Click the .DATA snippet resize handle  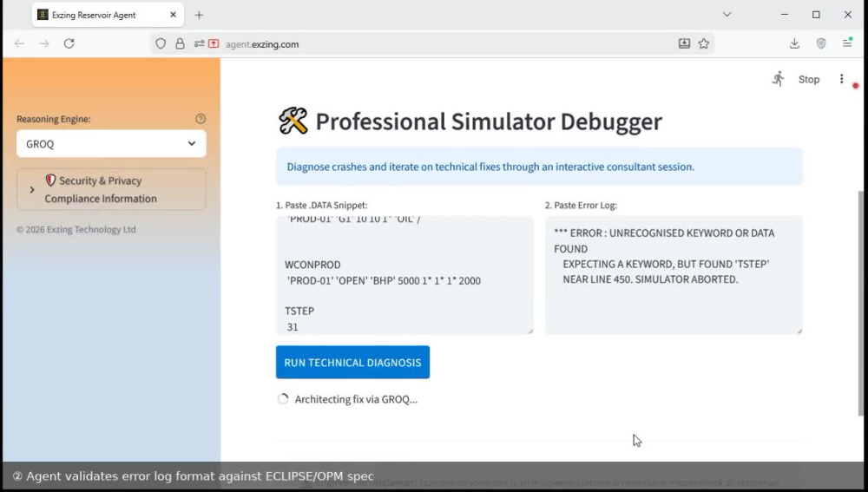point(529,331)
